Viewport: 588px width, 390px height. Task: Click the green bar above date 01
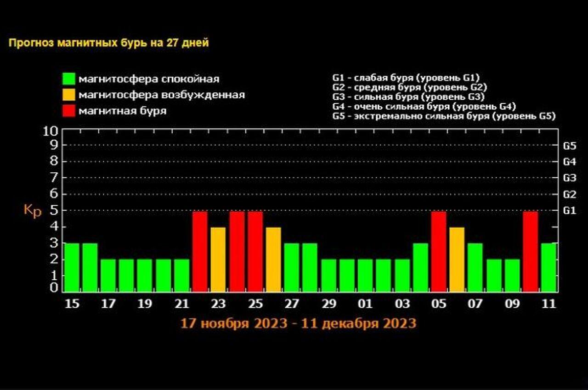click(x=366, y=276)
